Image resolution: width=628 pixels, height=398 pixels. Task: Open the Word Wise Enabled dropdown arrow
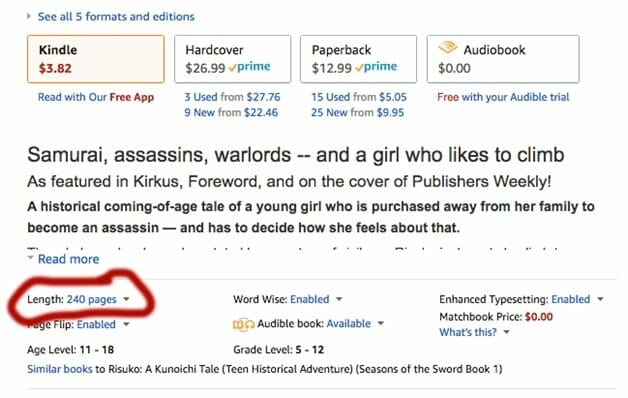(x=339, y=299)
